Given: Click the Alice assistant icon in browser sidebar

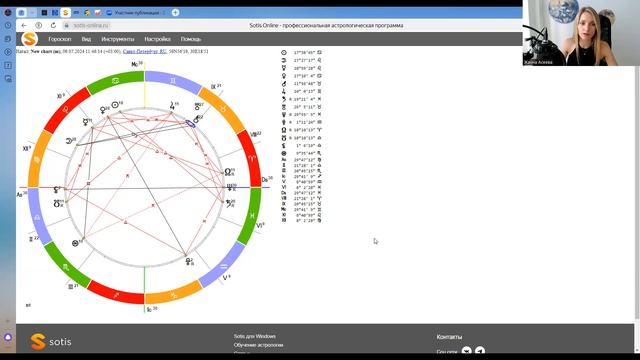Looking at the screenshot, I should point(8,337).
